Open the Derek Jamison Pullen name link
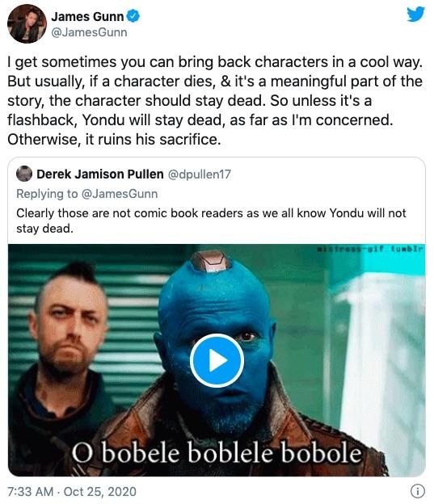Image resolution: width=434 pixels, height=504 pixels. pos(100,174)
